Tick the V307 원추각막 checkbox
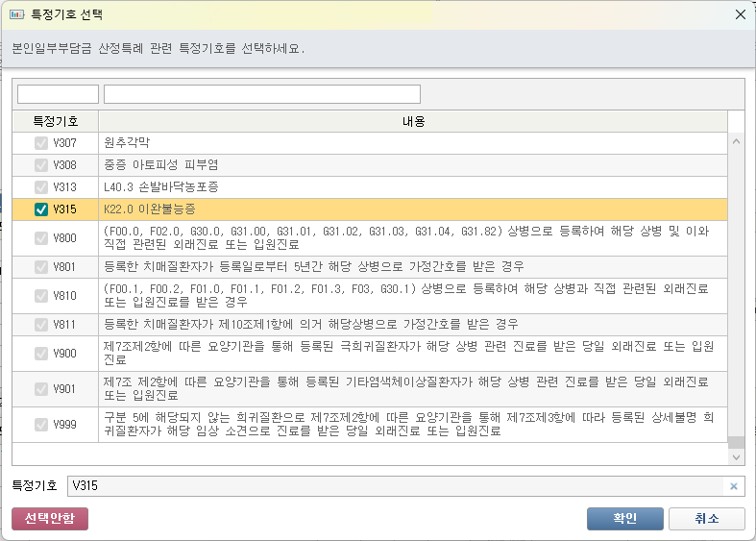This screenshot has height=541, width=756. pos(41,143)
